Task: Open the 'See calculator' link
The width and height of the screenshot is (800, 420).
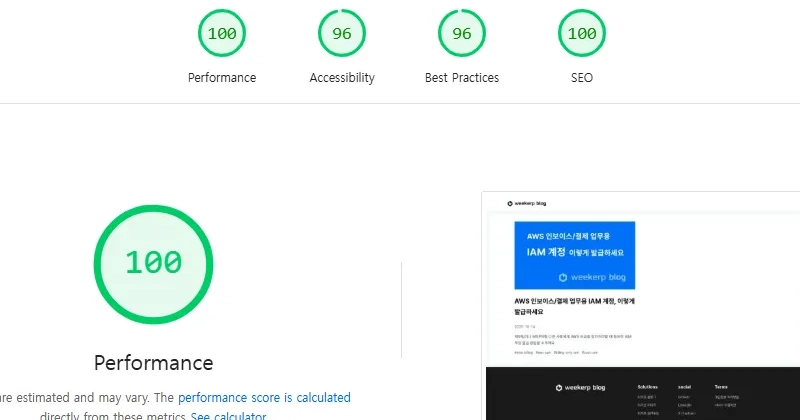Action: [229, 416]
